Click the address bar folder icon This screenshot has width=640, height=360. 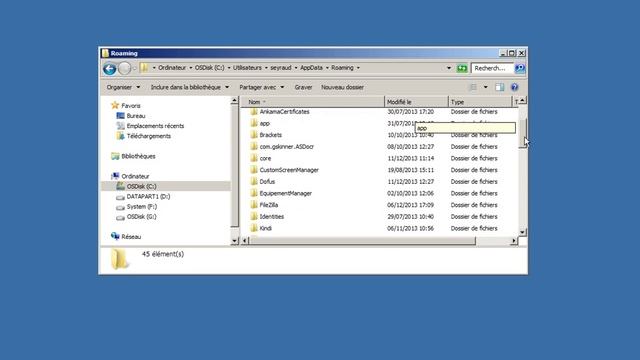click(144, 68)
